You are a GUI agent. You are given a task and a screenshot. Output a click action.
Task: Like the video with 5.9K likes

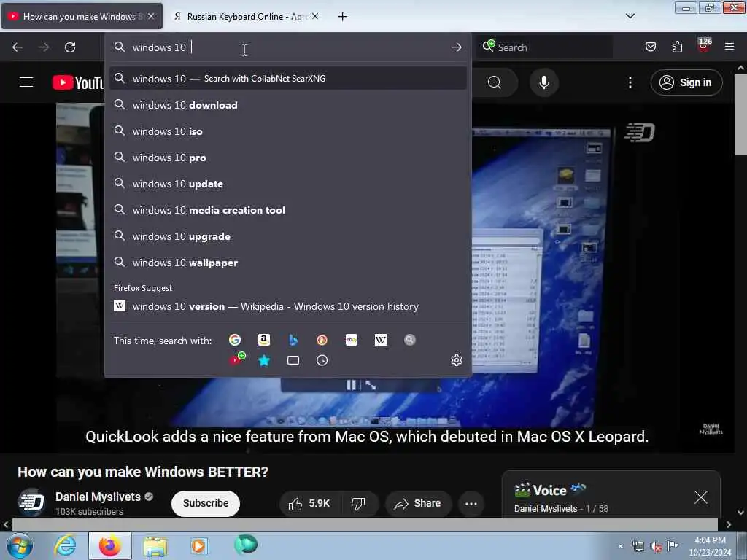pos(310,503)
